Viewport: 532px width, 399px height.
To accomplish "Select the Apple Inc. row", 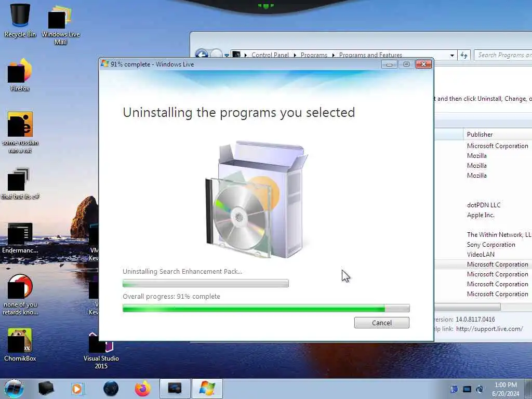I will pos(481,215).
